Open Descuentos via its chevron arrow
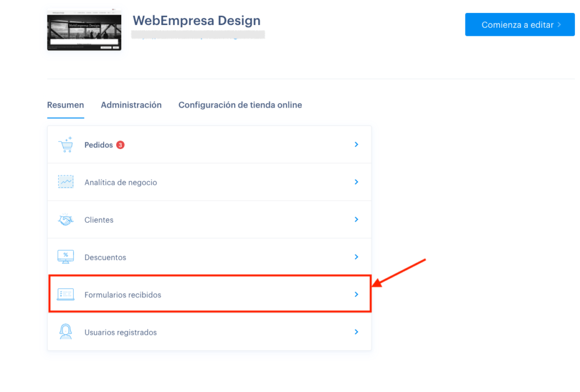This screenshot has width=580, height=392. (x=356, y=257)
